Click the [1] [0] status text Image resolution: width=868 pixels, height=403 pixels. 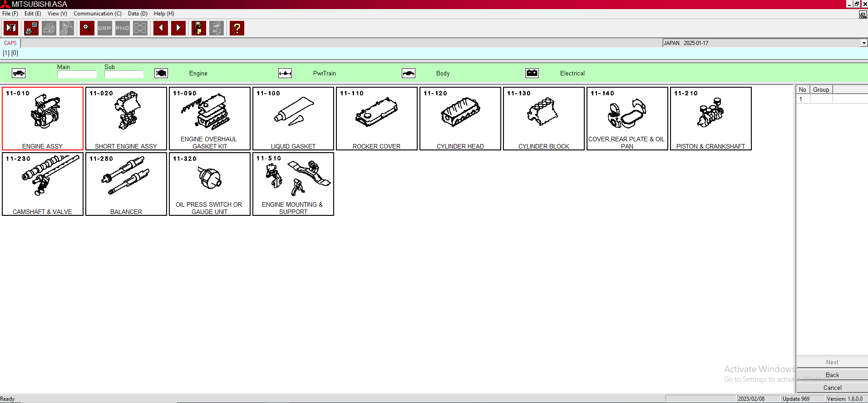(10, 53)
